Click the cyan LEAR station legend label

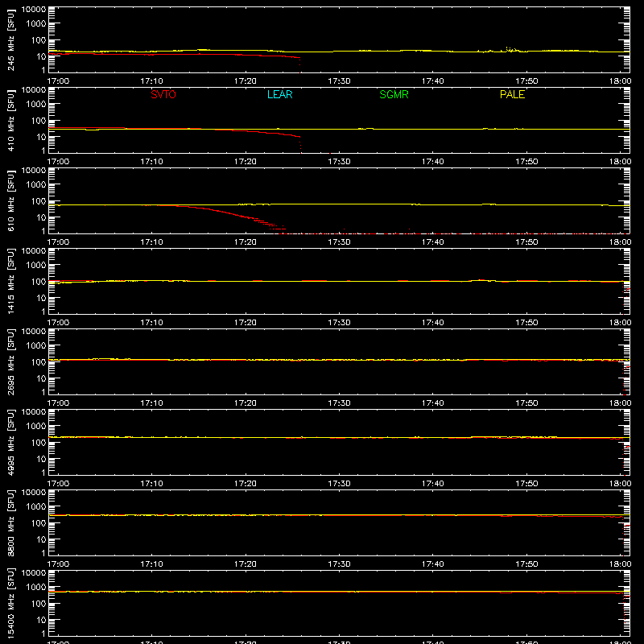279,94
